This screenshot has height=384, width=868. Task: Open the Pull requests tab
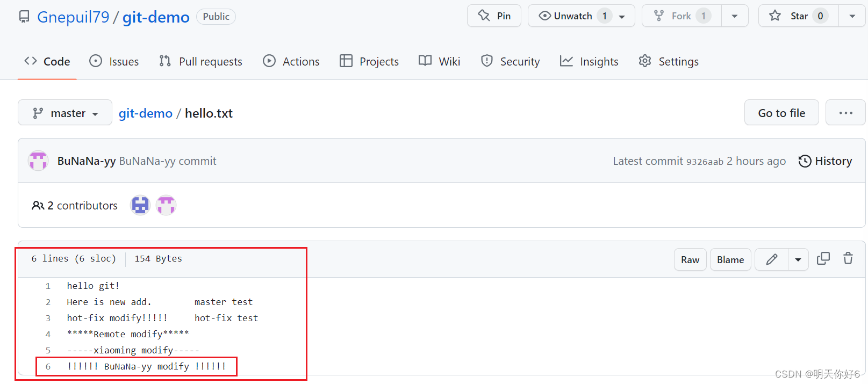(200, 61)
